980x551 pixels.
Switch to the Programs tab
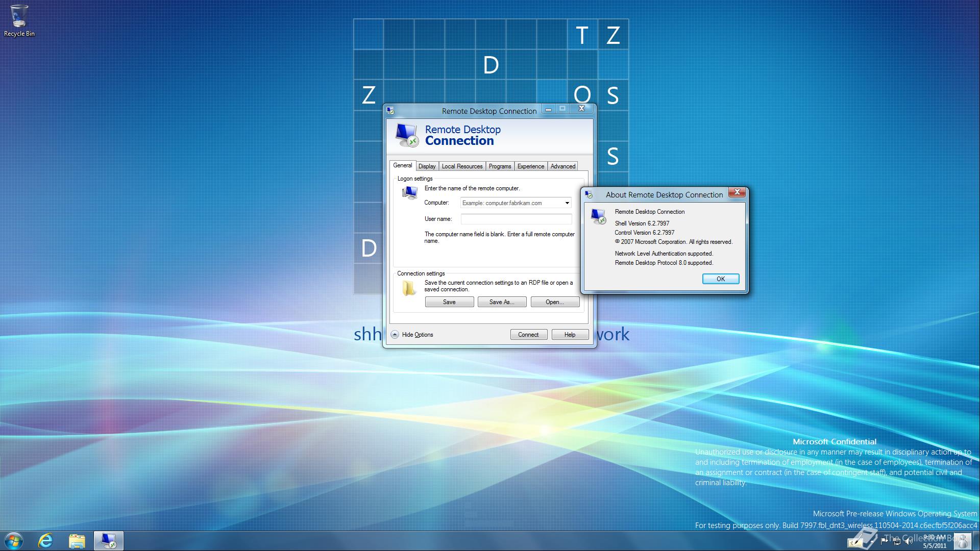pyautogui.click(x=500, y=166)
